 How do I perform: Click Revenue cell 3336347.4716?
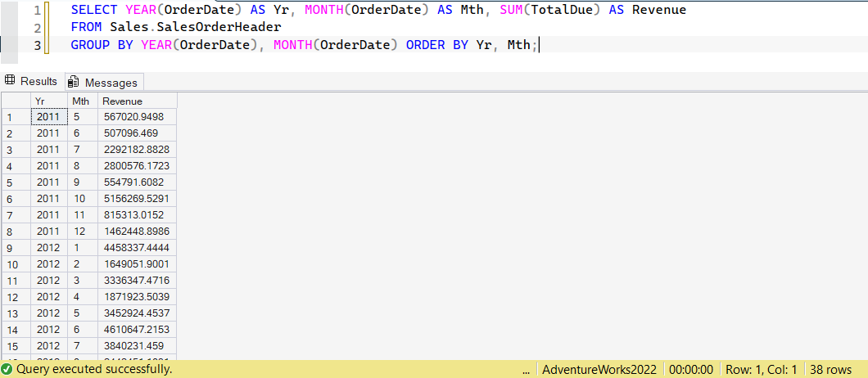(138, 280)
